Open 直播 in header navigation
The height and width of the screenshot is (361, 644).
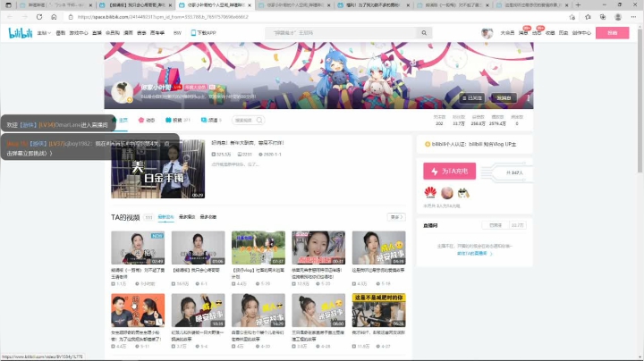point(97,33)
